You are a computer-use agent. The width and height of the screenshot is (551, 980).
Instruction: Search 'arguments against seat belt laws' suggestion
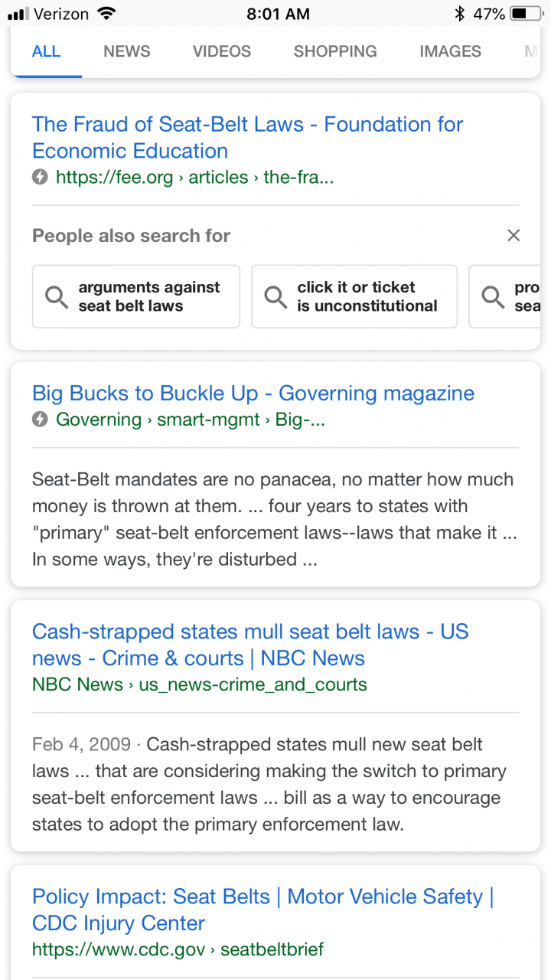tap(136, 296)
